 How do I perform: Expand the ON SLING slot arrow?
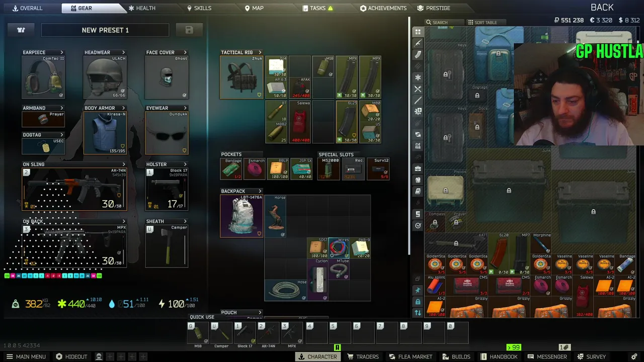click(124, 164)
